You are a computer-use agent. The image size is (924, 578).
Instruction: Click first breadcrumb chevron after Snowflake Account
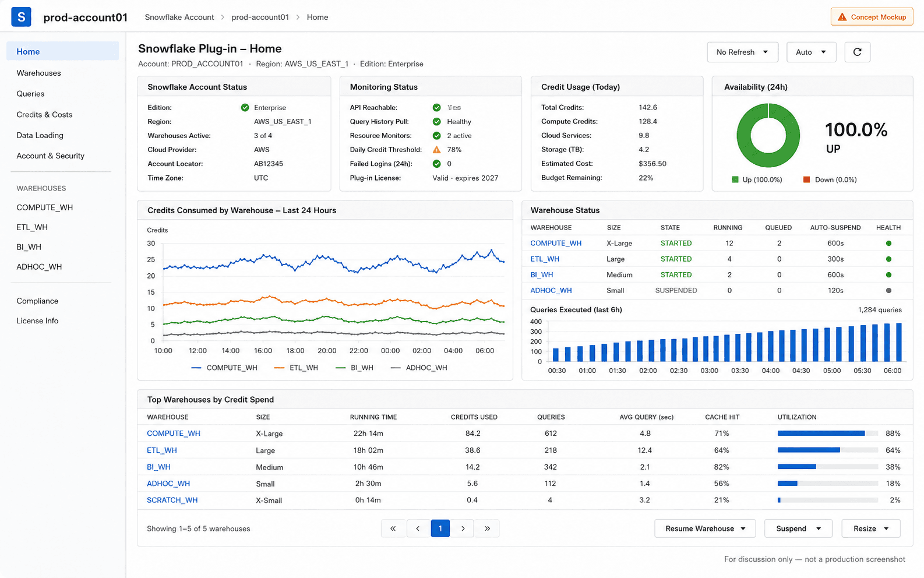[x=223, y=17]
